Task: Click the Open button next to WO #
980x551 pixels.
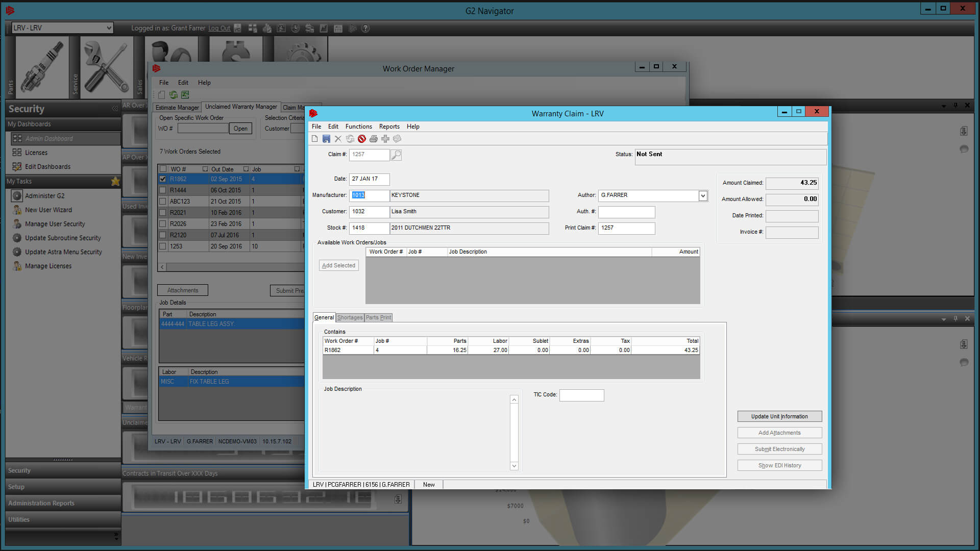Action: coord(240,129)
